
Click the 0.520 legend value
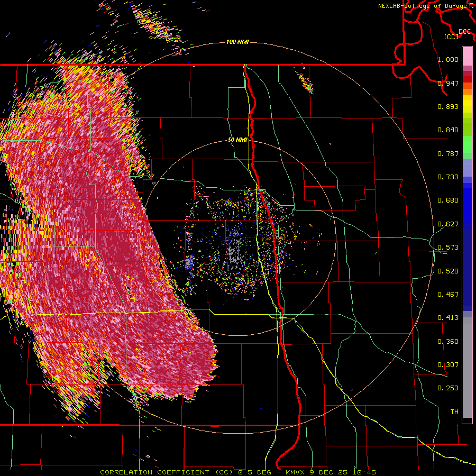[448, 271]
